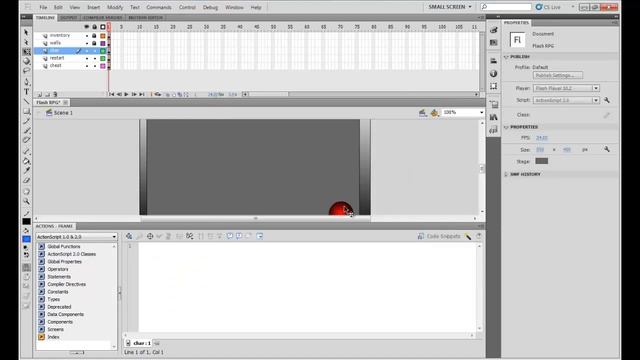This screenshot has width=640, height=360.
Task: Select the Subselection tool
Action: (x=27, y=42)
